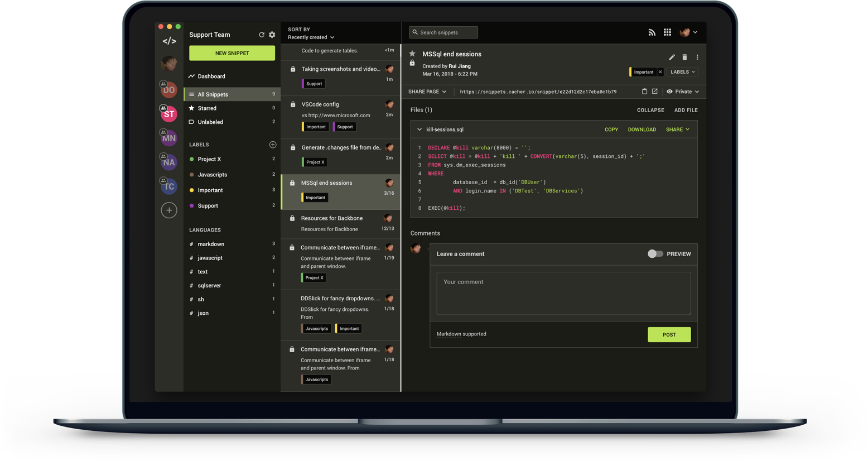
Task: Open the Dashboard sidebar item
Action: (x=211, y=76)
